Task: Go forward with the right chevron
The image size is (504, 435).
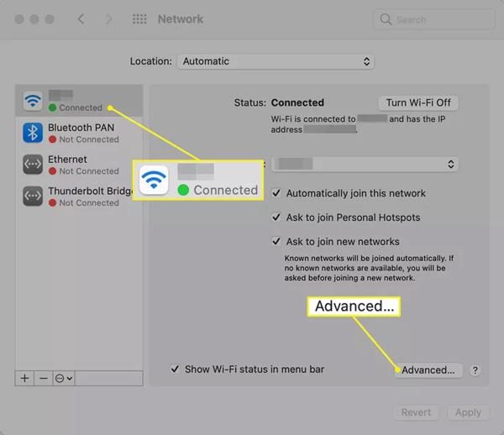Action: tap(109, 19)
